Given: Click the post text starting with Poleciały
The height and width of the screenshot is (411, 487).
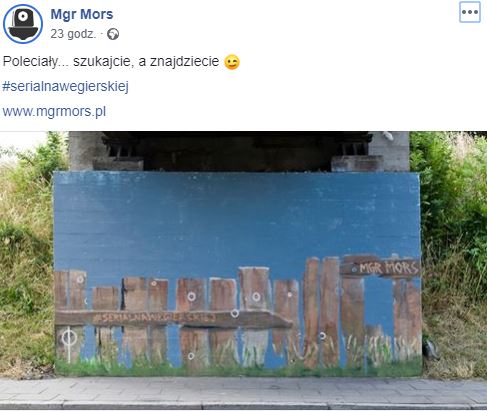Looking at the screenshot, I should pyautogui.click(x=111, y=61).
